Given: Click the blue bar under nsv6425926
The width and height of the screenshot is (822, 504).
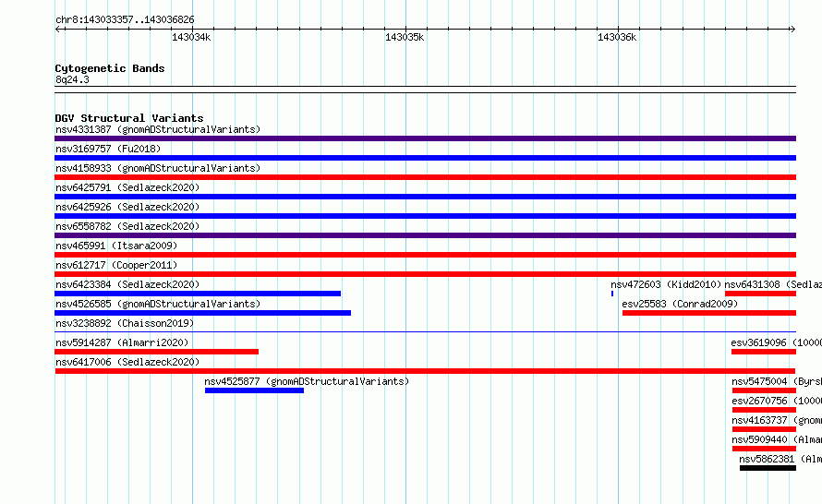Looking at the screenshot, I should pyautogui.click(x=425, y=216).
